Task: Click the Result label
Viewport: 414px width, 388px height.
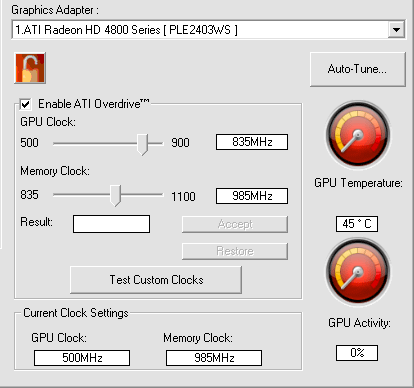Action: coord(36,222)
